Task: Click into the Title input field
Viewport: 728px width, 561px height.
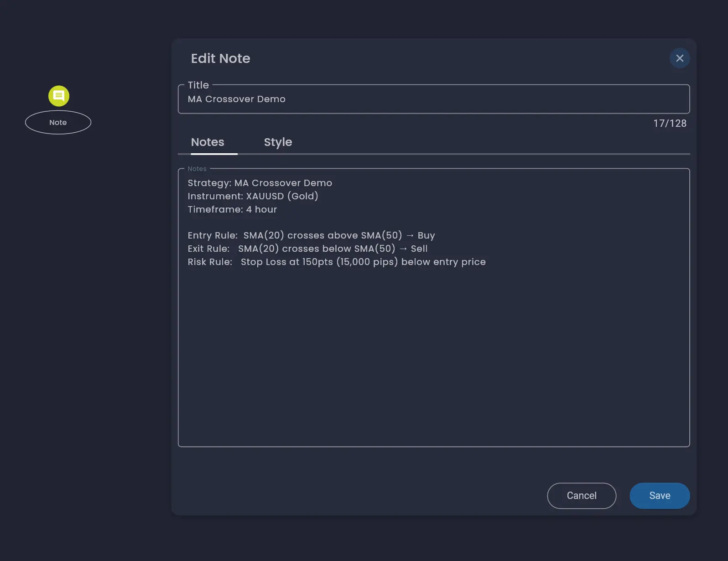Action: [433, 99]
